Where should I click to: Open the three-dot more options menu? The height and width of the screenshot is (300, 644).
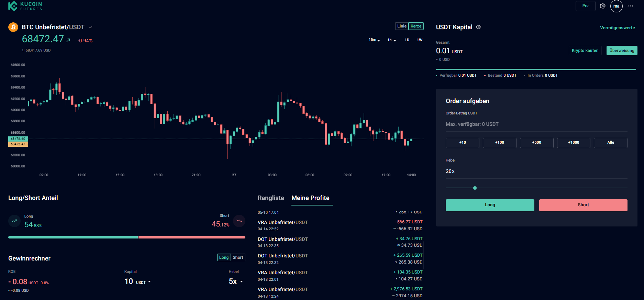coord(630,6)
